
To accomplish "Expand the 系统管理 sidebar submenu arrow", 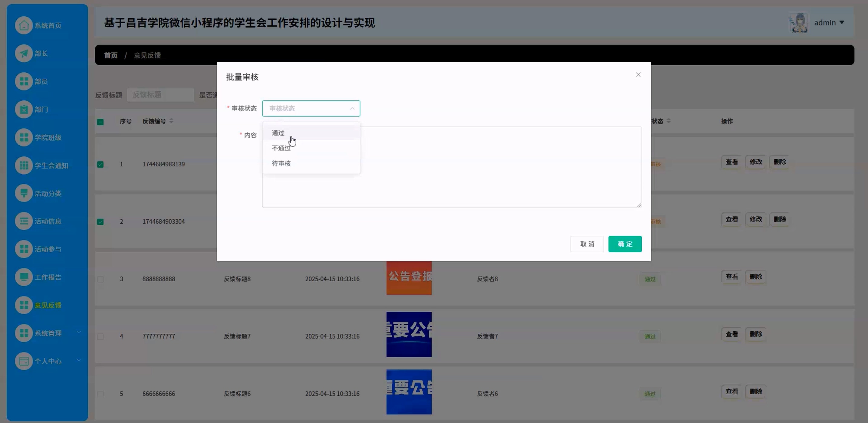I will pyautogui.click(x=79, y=333).
